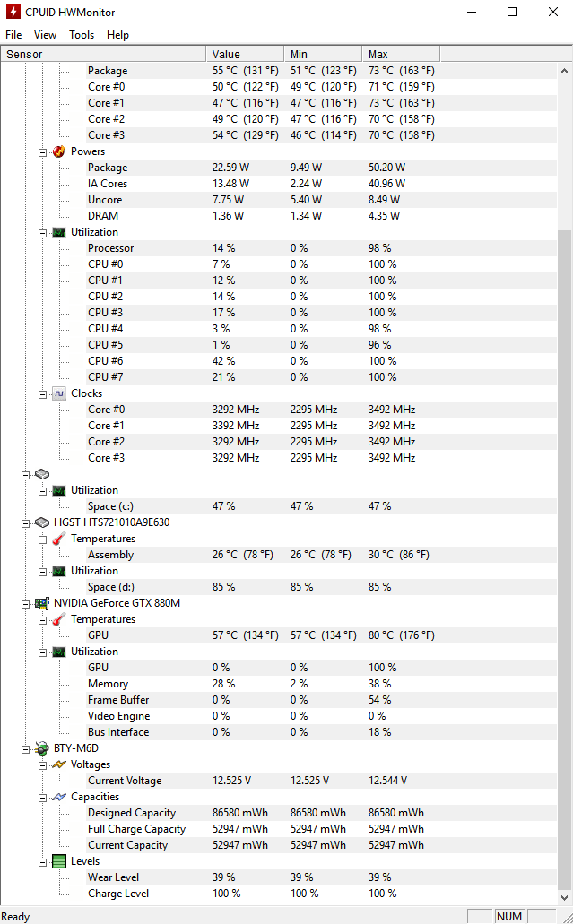Click the Levels green icon
The image size is (573, 924).
(58, 861)
